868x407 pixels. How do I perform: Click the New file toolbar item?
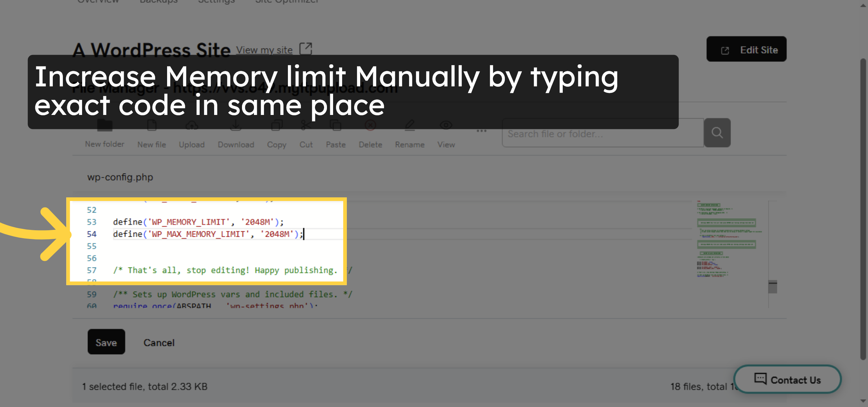point(152,144)
